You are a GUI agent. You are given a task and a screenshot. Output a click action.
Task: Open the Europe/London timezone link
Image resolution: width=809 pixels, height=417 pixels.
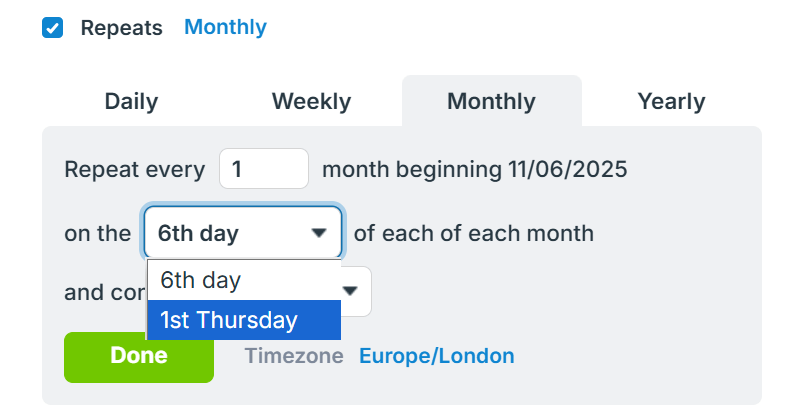coord(437,356)
